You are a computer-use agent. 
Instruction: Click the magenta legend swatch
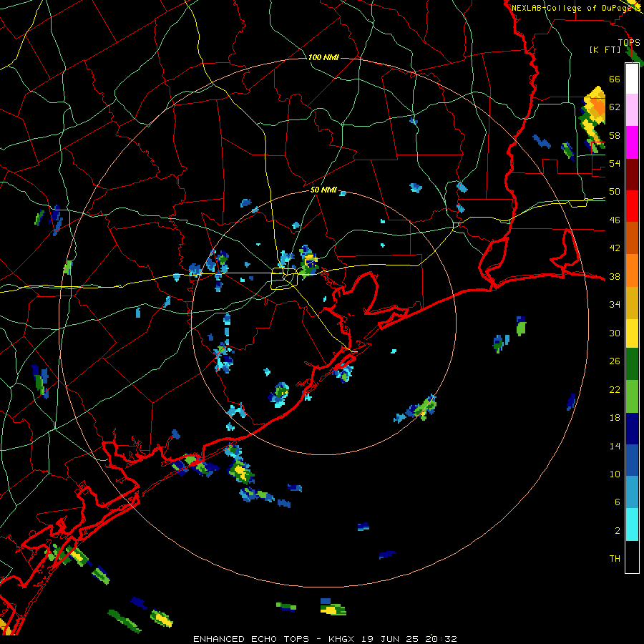632,142
